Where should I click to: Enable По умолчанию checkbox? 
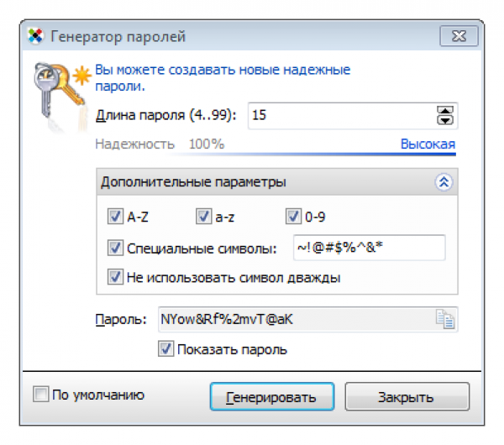click(41, 395)
